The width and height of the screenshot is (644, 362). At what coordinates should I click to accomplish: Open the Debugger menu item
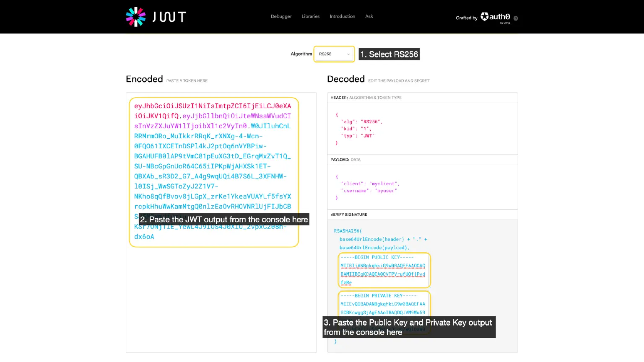click(281, 17)
